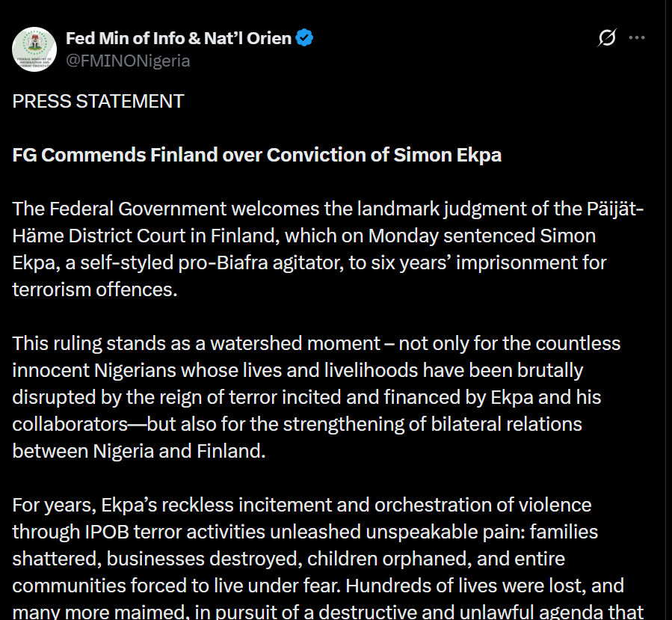Click the PRESS STATEMENT heading text
672x620 pixels.
coord(98,102)
